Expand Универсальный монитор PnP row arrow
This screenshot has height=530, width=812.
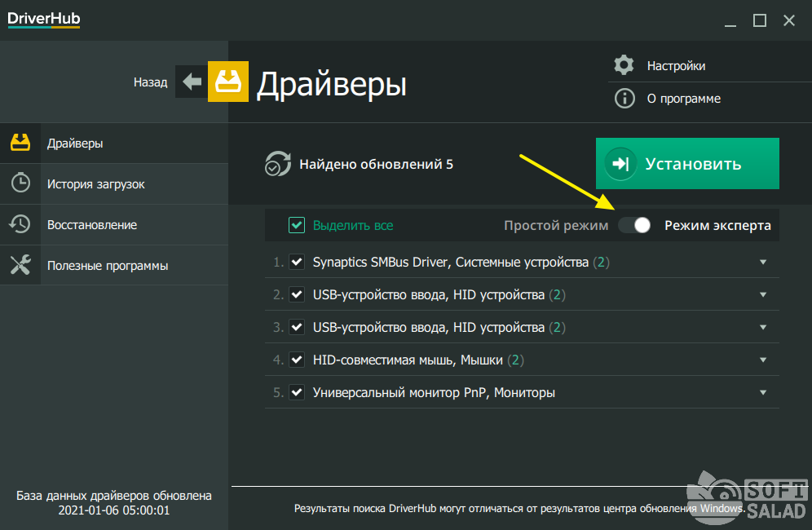click(x=763, y=393)
